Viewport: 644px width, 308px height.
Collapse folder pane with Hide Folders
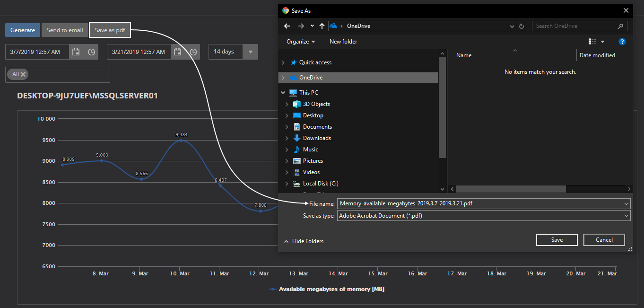click(x=304, y=241)
